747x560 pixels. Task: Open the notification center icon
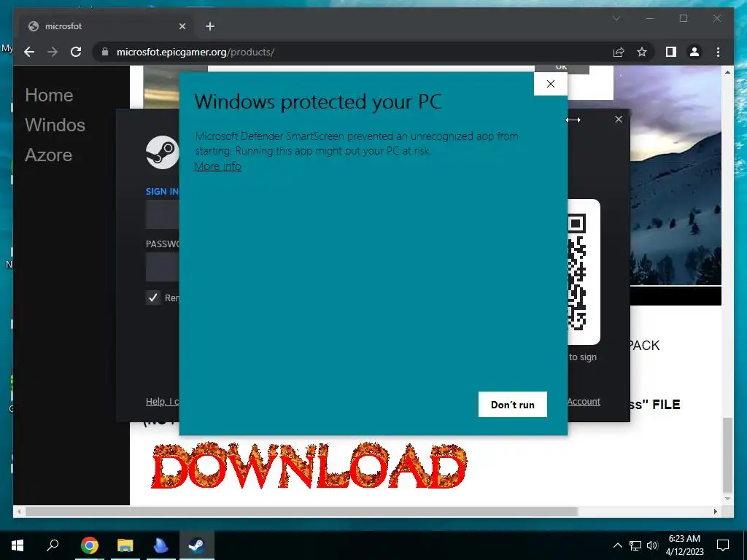coord(723,545)
